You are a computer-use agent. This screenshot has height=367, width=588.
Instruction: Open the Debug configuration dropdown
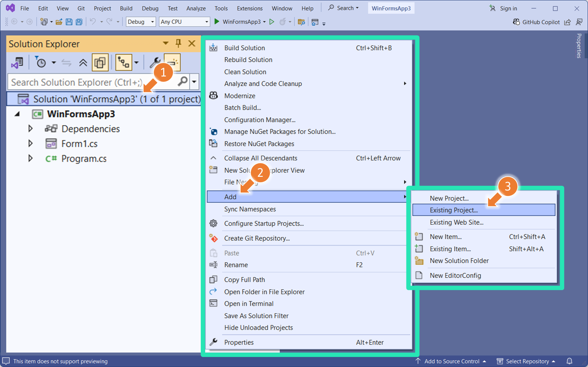141,22
